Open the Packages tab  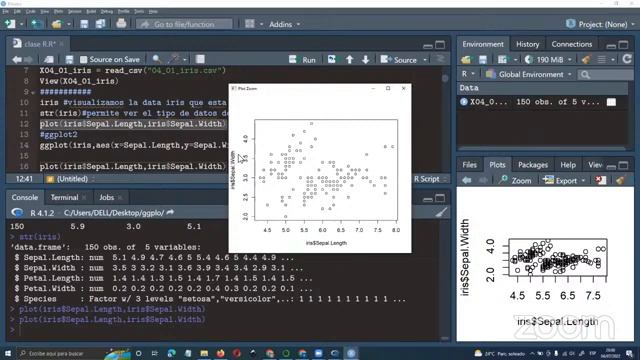[533, 165]
